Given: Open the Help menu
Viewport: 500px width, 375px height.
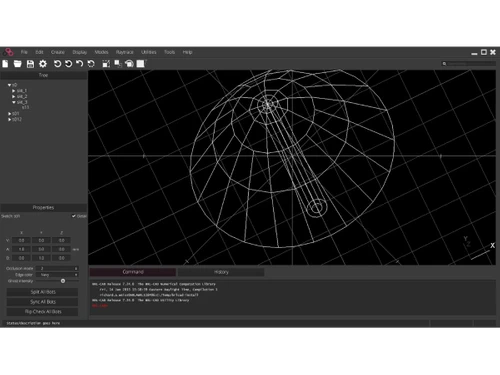Looking at the screenshot, I should point(187,52).
